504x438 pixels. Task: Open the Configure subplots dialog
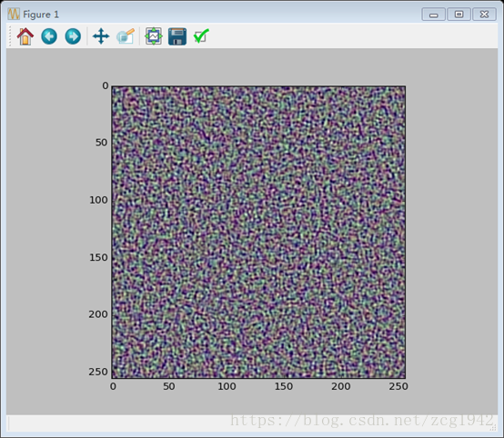154,36
